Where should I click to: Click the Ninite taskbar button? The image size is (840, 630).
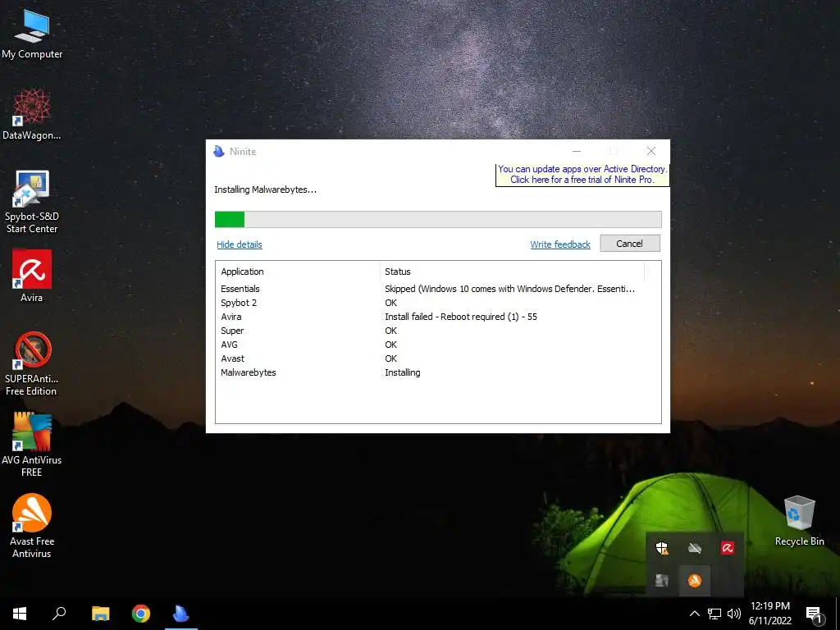pyautogui.click(x=181, y=614)
